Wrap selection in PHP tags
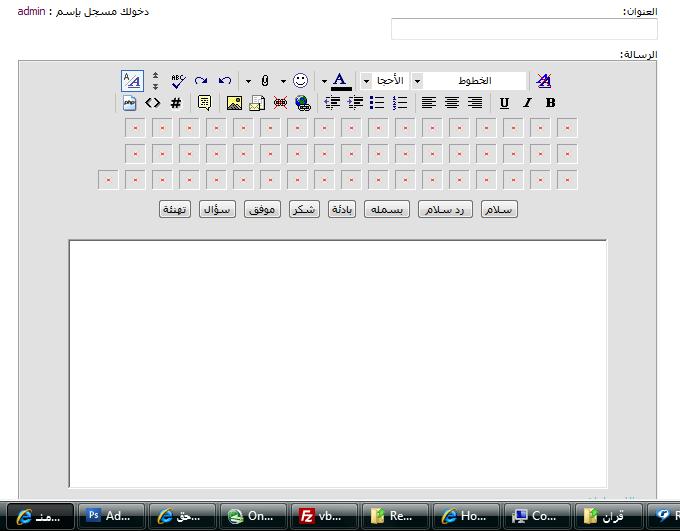Screen dimensions: 680x531 pyautogui.click(x=130, y=103)
